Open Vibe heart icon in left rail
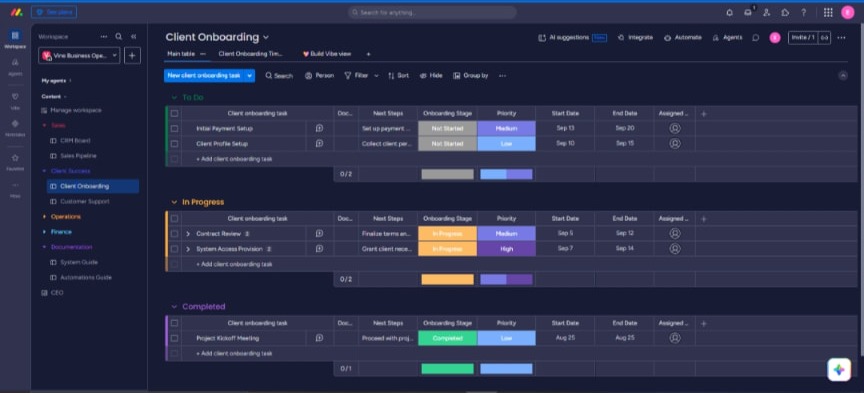Screen dimensions: 864x393 coord(15,100)
